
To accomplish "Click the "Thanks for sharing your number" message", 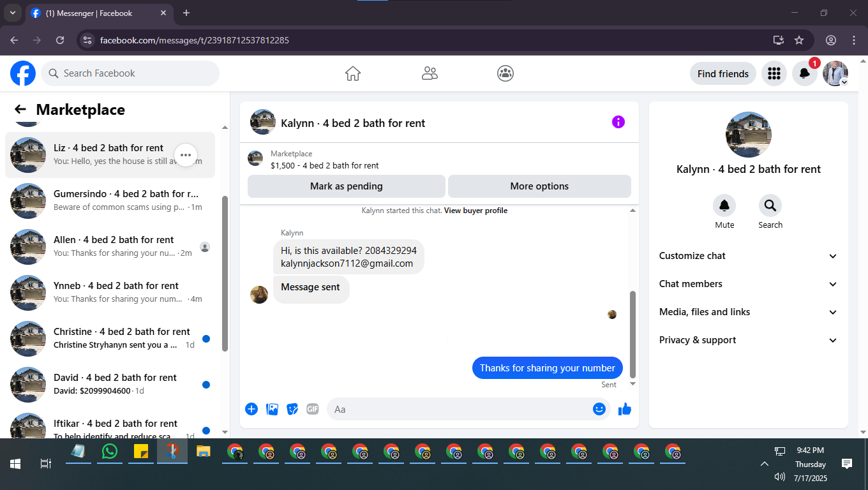I will [548, 368].
